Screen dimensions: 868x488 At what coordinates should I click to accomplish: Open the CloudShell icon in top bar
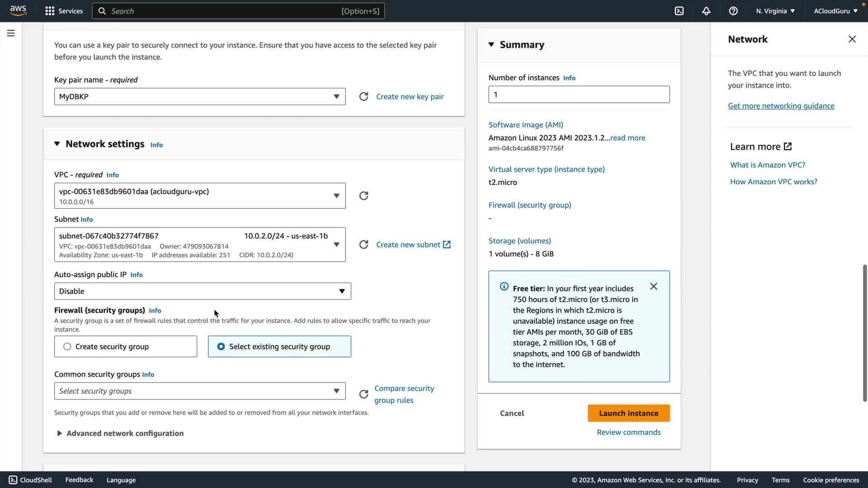pos(679,11)
